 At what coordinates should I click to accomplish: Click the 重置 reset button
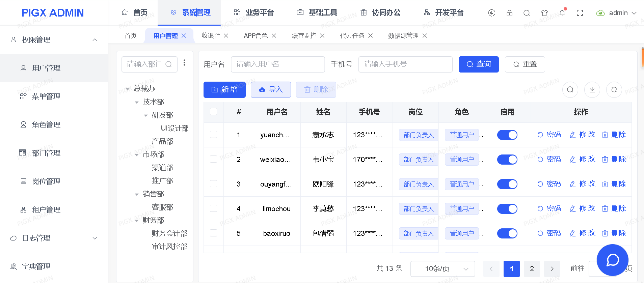tap(525, 64)
